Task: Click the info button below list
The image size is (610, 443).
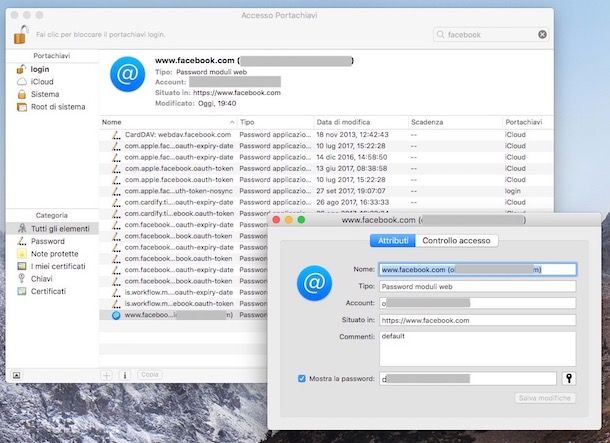Action: tap(124, 375)
